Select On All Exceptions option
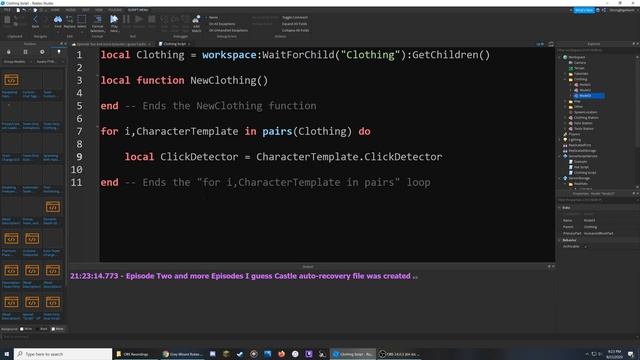Image resolution: width=640 pixels, height=360 pixels. 222,24
